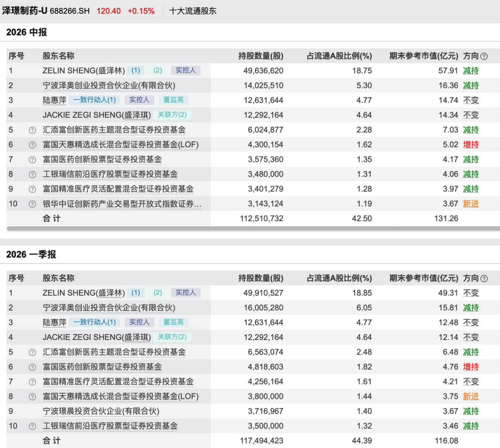Click the question-mark icon beside row 9 in 2026 中报
Viewport: 500px width, 448px height.
(32, 189)
